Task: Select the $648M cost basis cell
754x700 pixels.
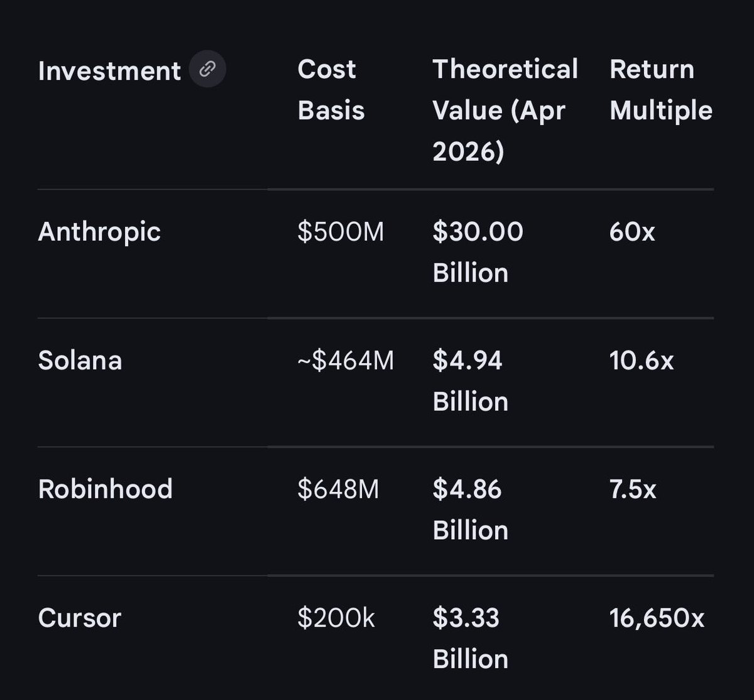Action: (339, 489)
